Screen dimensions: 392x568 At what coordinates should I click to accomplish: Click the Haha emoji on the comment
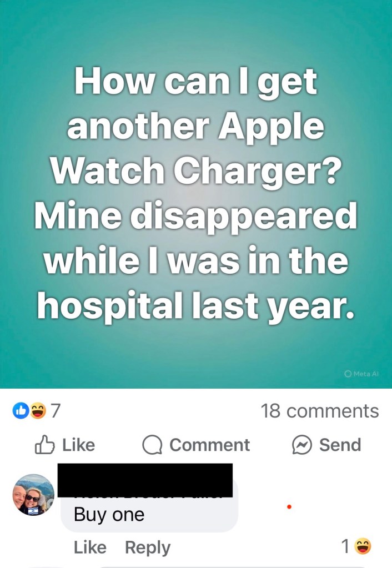(363, 546)
